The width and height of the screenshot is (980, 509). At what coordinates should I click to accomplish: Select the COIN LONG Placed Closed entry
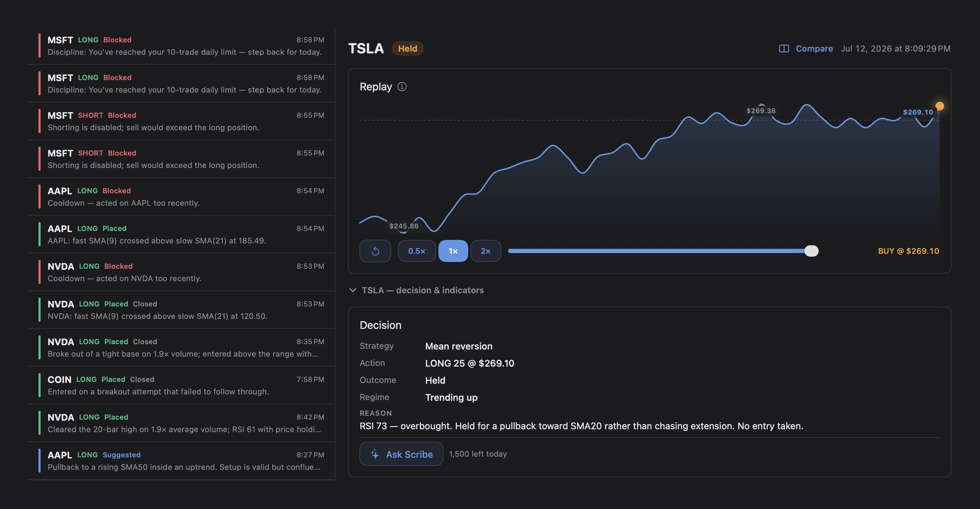[x=182, y=385]
